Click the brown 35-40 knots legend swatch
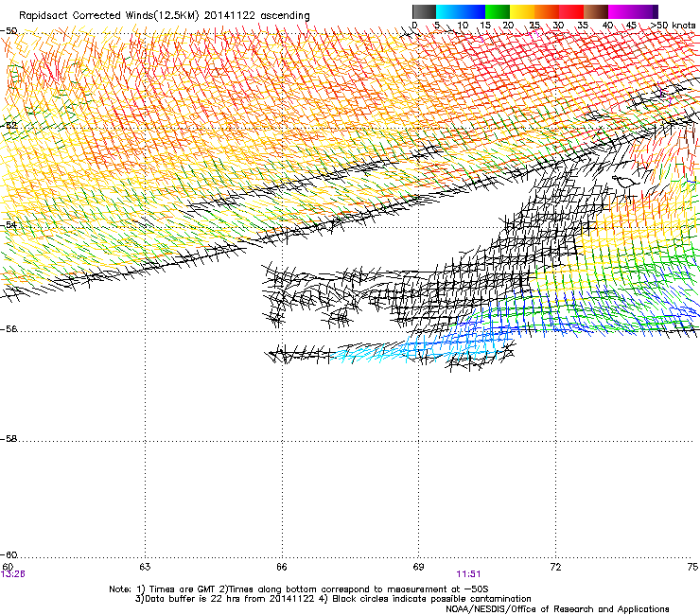The image size is (700, 615). [x=596, y=11]
